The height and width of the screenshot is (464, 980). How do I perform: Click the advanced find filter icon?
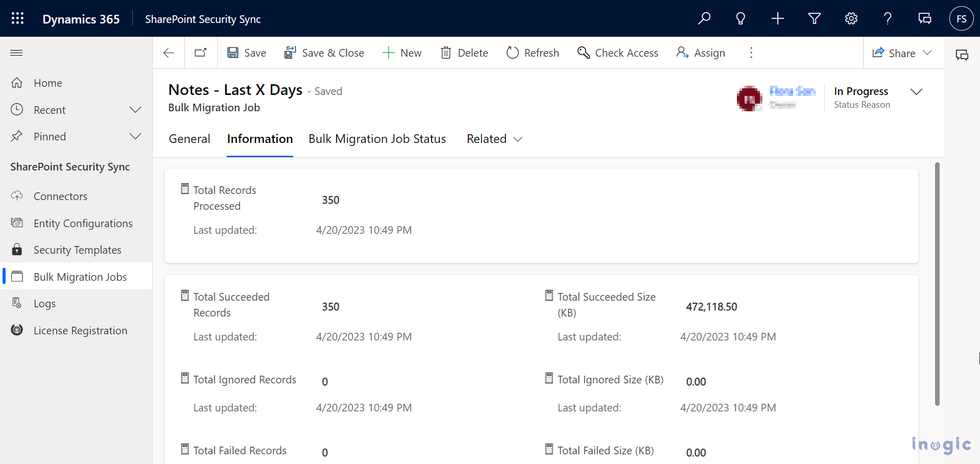(x=814, y=19)
